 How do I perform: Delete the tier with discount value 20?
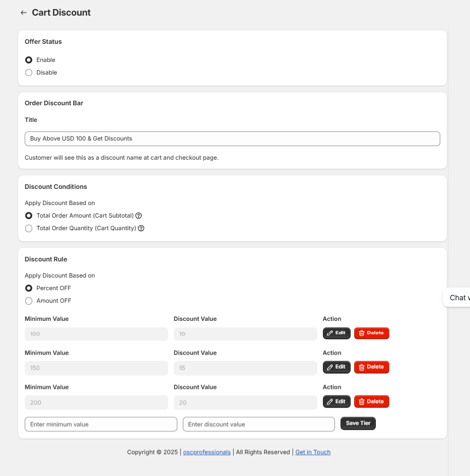point(372,401)
